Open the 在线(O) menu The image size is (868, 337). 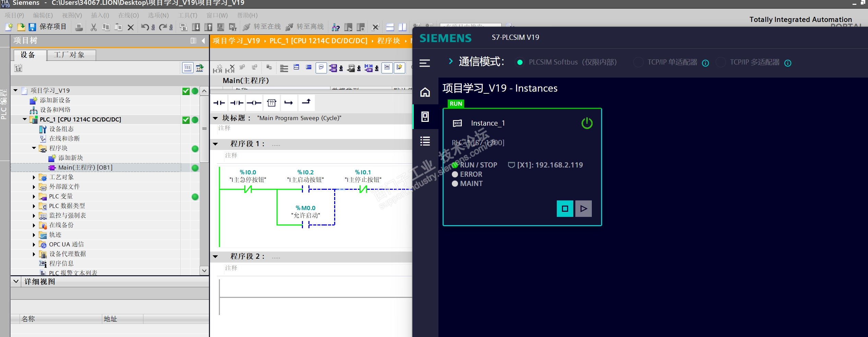pos(129,15)
